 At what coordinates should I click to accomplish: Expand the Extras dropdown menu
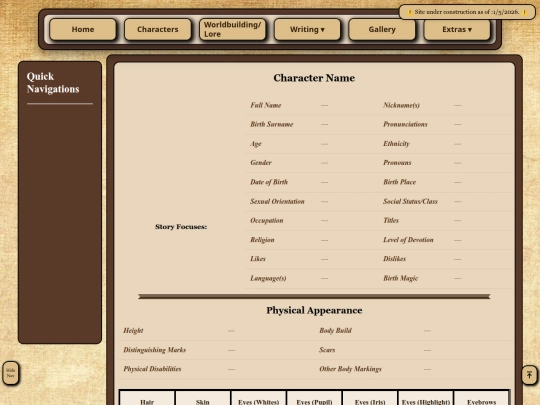pyautogui.click(x=457, y=30)
